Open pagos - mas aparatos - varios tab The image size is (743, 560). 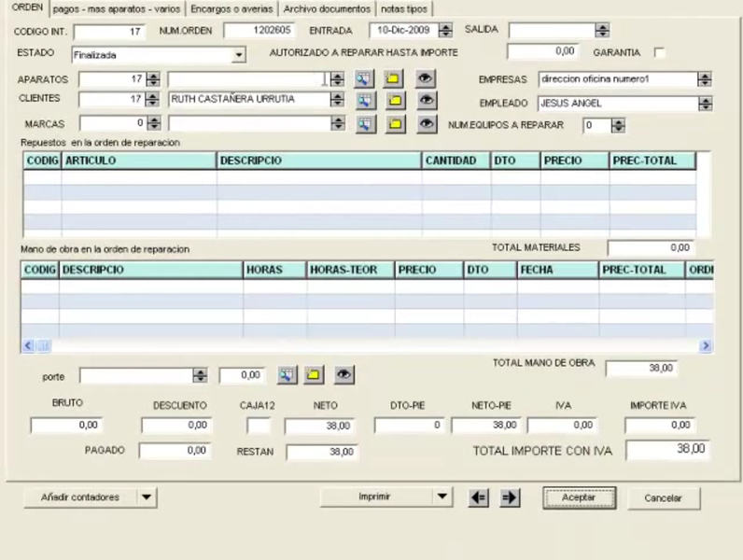pyautogui.click(x=117, y=9)
